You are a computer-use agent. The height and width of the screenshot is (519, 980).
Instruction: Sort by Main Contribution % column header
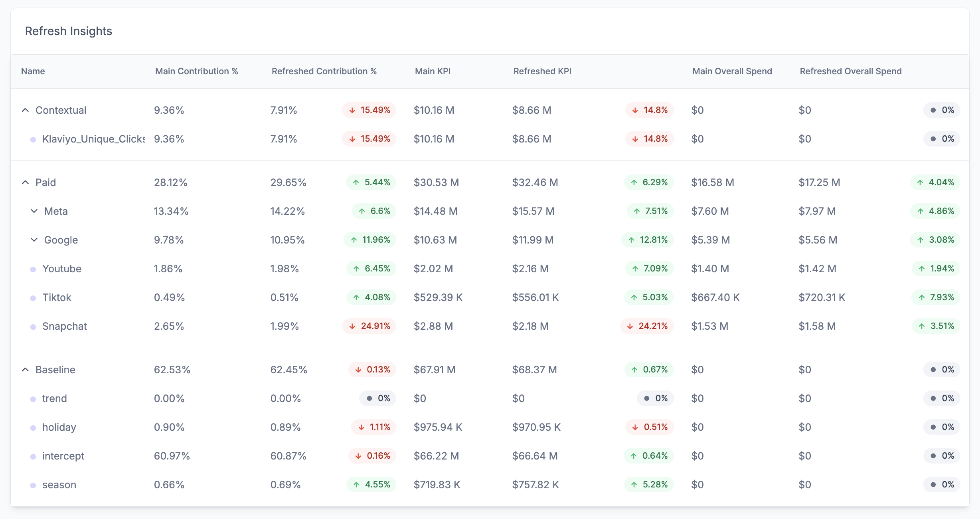point(196,71)
